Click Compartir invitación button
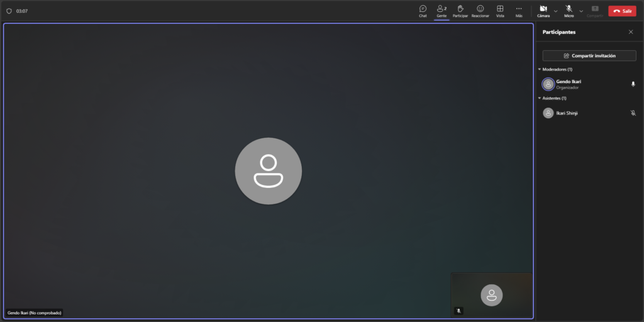644x322 pixels. click(589, 55)
